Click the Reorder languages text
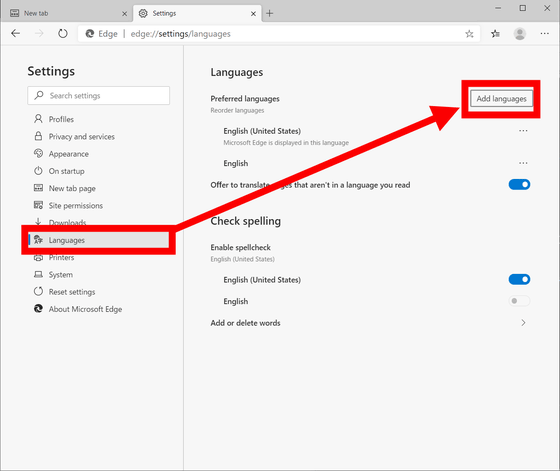The width and height of the screenshot is (560, 471). point(237,110)
